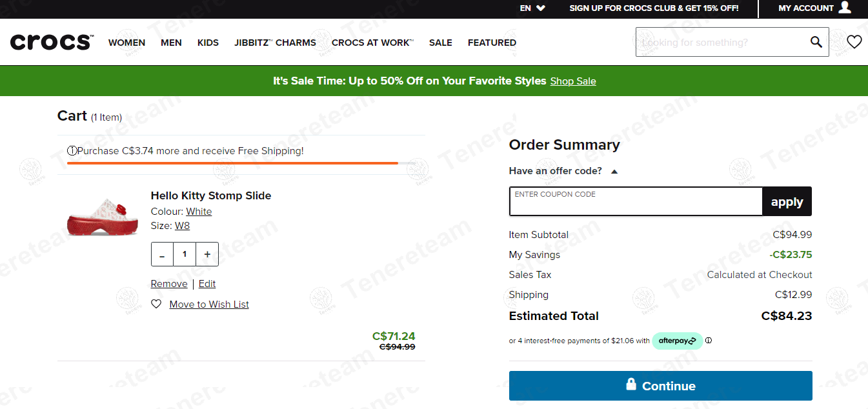
Task: Collapse the Have an offer code section
Action: (614, 171)
